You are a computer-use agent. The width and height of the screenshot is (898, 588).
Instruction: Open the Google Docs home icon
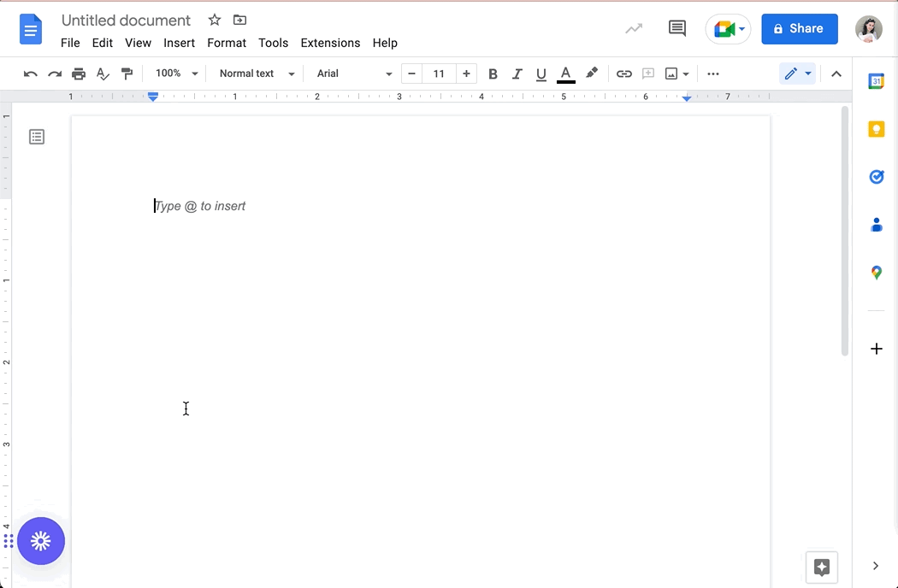pos(31,28)
